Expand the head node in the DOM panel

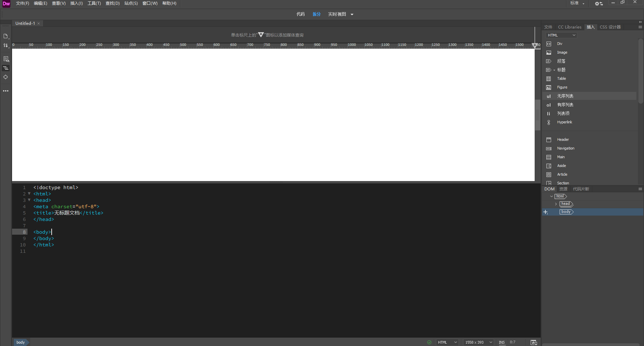pyautogui.click(x=555, y=204)
